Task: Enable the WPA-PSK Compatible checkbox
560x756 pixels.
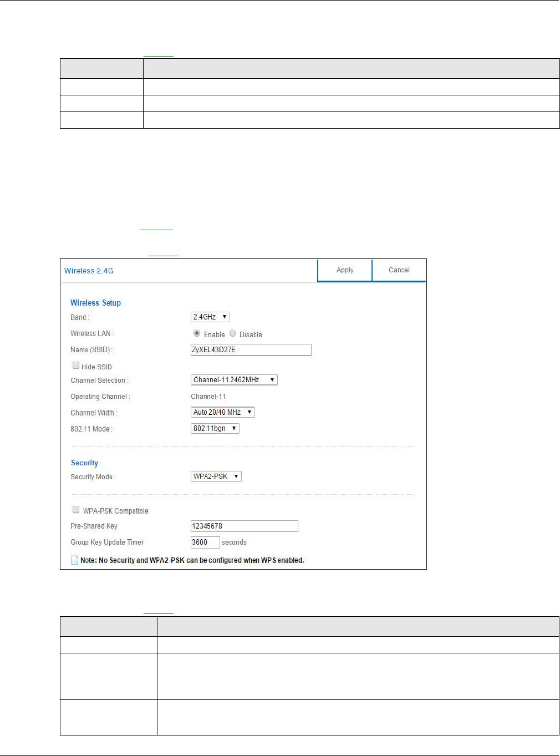Action: coord(76,510)
